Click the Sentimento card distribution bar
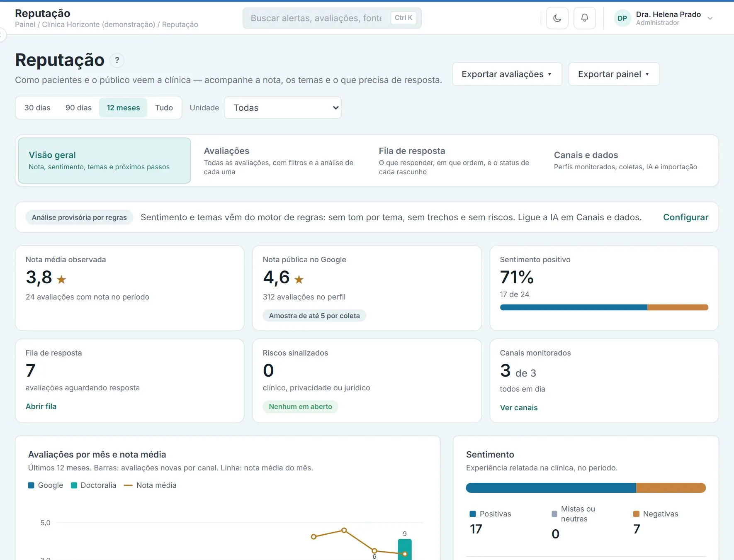The width and height of the screenshot is (734, 560). pos(586,488)
